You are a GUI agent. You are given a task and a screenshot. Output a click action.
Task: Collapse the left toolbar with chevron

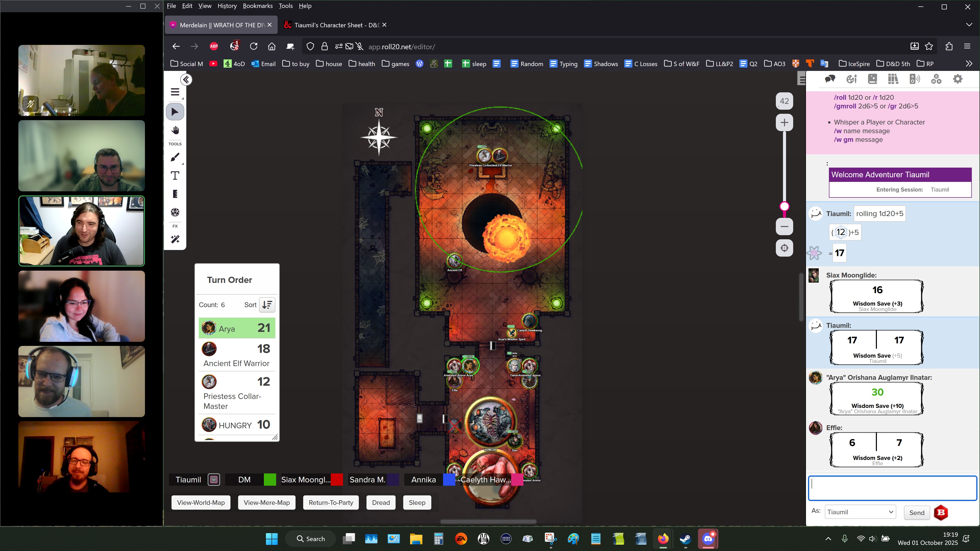click(186, 80)
